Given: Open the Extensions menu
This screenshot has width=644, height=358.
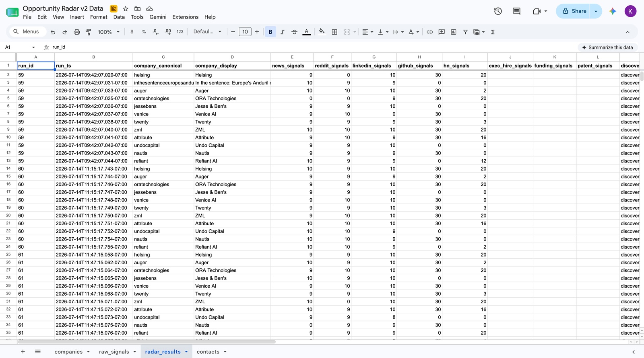Looking at the screenshot, I should pos(185,17).
